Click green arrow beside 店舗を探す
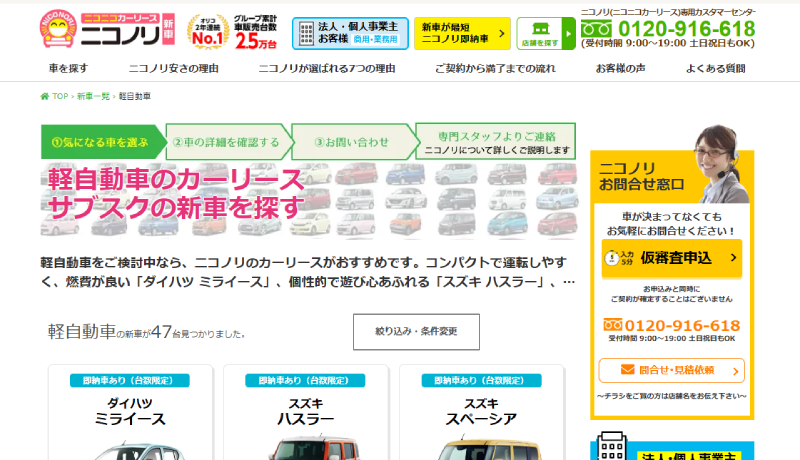 click(568, 33)
